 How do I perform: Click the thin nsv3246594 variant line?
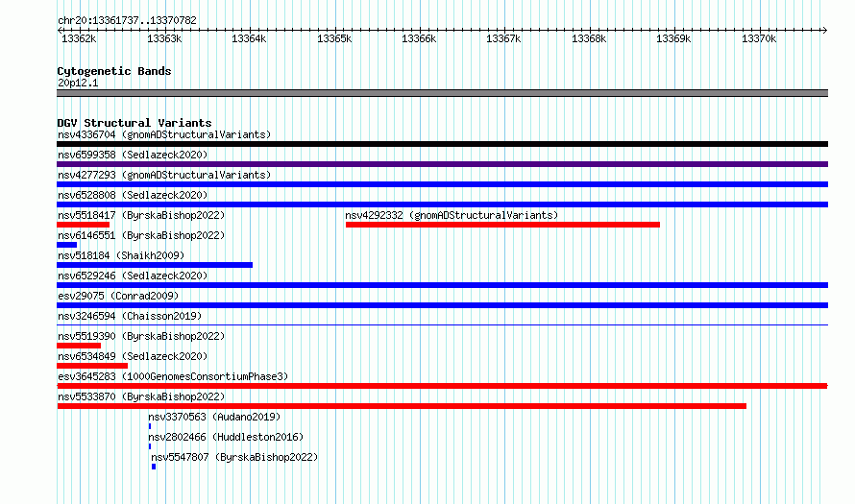click(442, 325)
